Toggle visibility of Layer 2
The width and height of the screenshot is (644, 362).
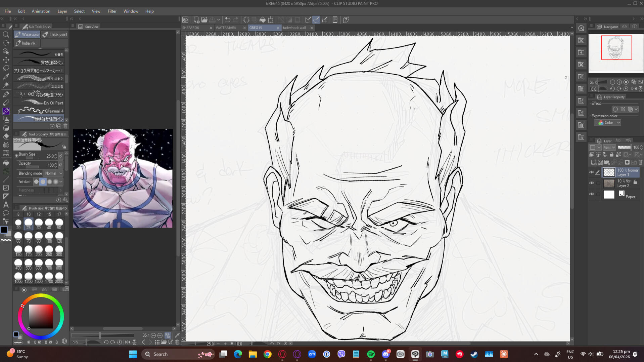coord(592,184)
